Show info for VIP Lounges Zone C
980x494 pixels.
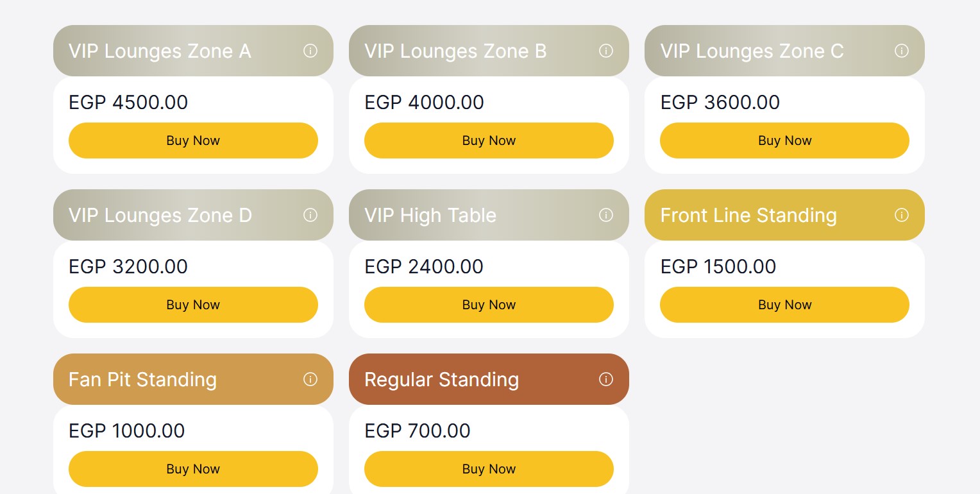tap(902, 51)
